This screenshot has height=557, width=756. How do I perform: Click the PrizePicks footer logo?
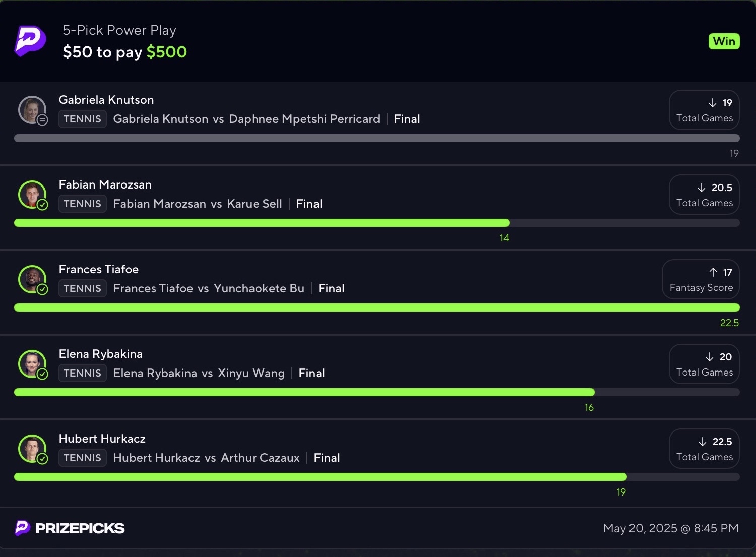tap(70, 528)
